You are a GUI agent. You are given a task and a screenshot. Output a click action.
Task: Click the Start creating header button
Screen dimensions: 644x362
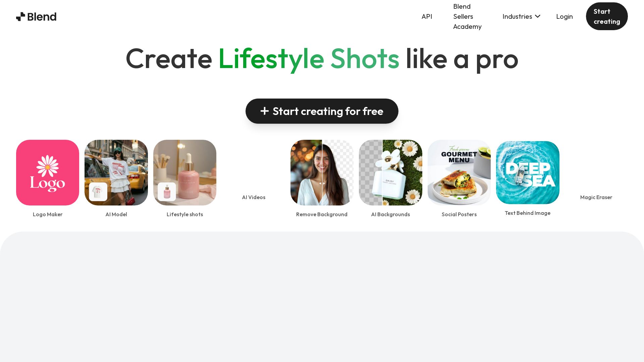coord(607,16)
